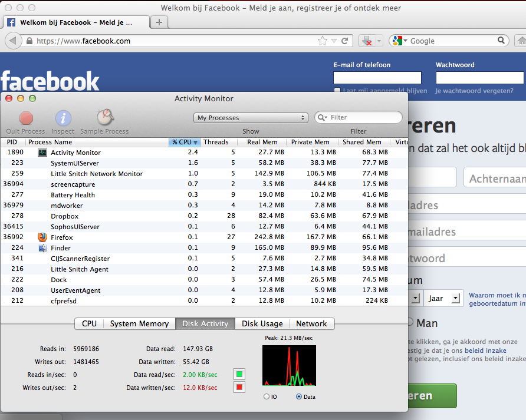Click the facebook logo
The image size is (526, 420).
click(50, 81)
